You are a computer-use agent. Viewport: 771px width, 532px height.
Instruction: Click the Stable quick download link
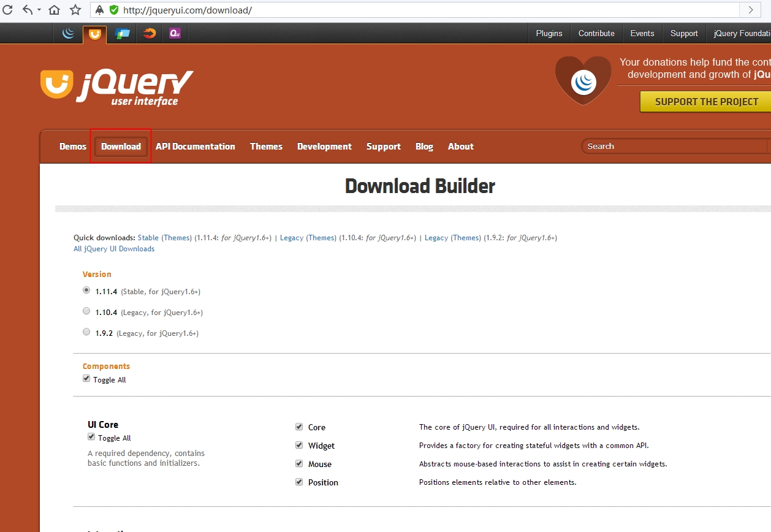tap(148, 238)
